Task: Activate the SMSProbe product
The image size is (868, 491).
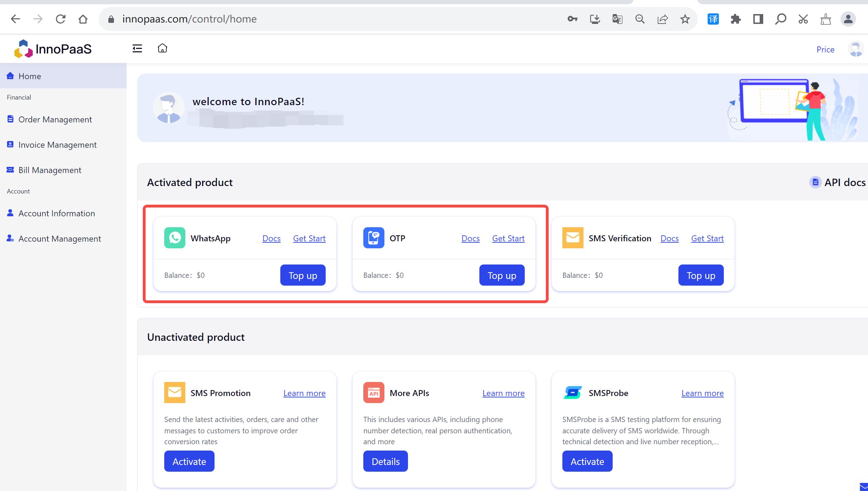Action: point(587,461)
